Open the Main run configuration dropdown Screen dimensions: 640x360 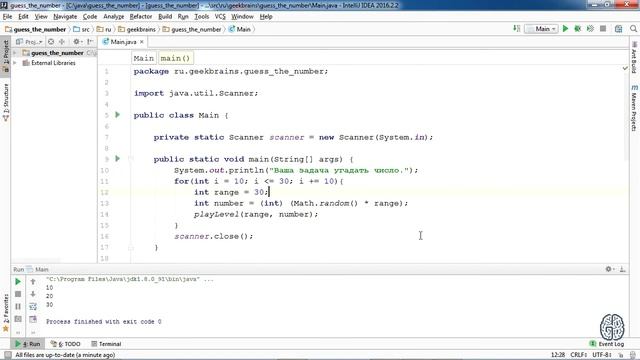[x=542, y=29]
